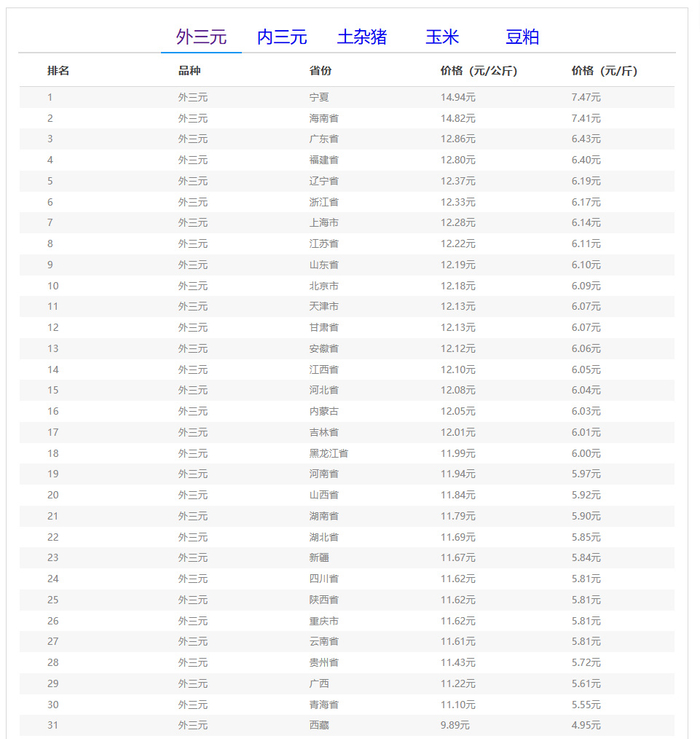The image size is (700, 739).
Task: Select the 上海市 province cell
Action: click(324, 222)
